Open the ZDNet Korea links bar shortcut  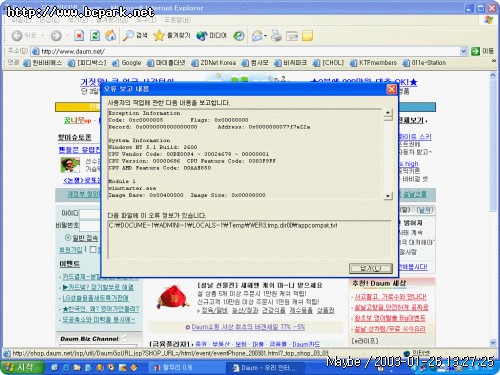[214, 63]
